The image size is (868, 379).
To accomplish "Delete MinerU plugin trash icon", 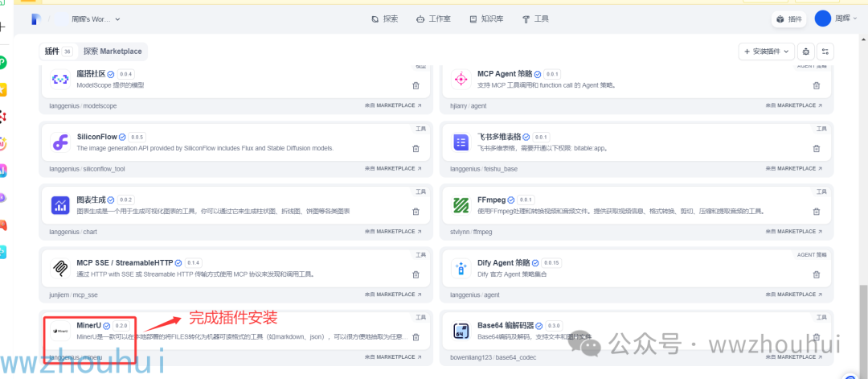I will pos(416,337).
